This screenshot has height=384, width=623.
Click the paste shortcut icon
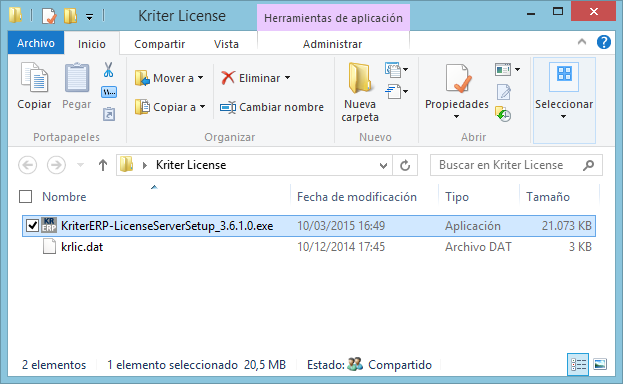point(109,114)
